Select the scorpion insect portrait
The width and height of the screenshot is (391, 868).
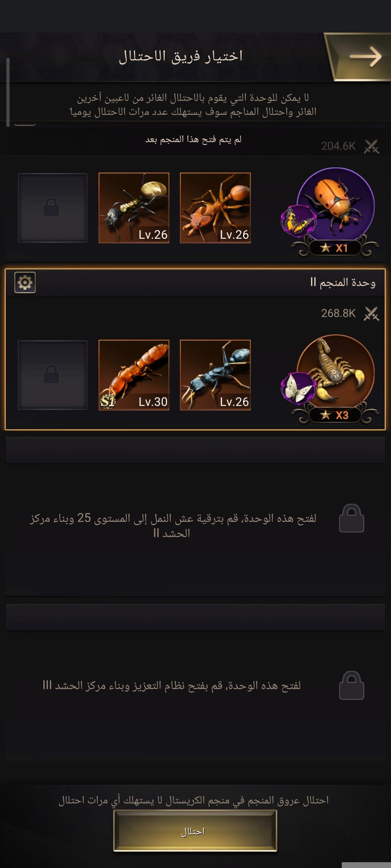(335, 373)
